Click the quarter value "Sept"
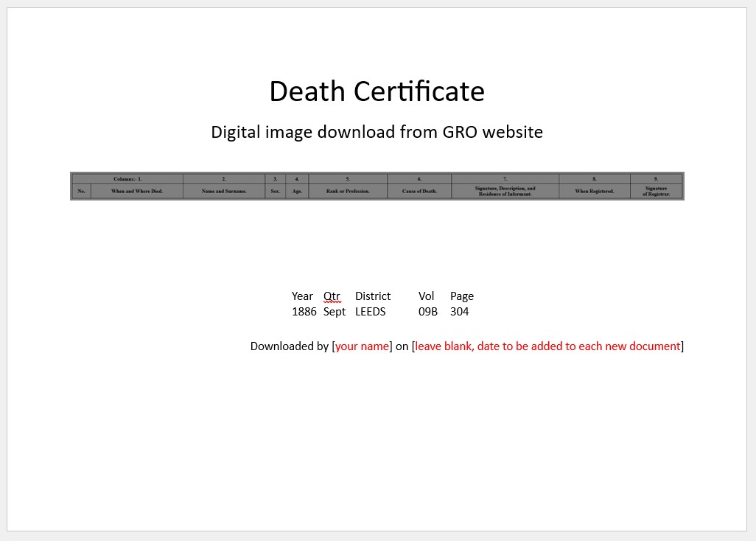This screenshot has height=541, width=756. click(x=335, y=312)
